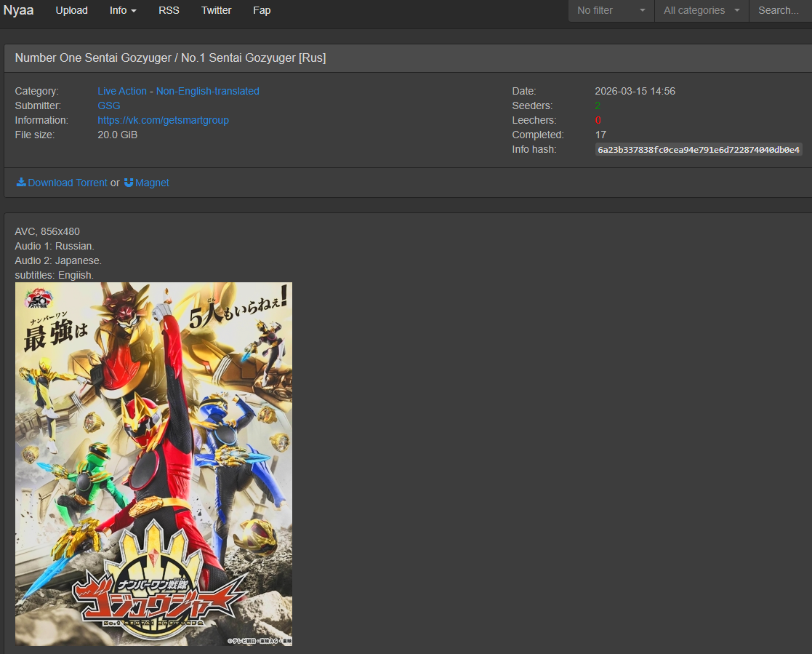
Task: Expand the All categories dropdown
Action: click(702, 10)
